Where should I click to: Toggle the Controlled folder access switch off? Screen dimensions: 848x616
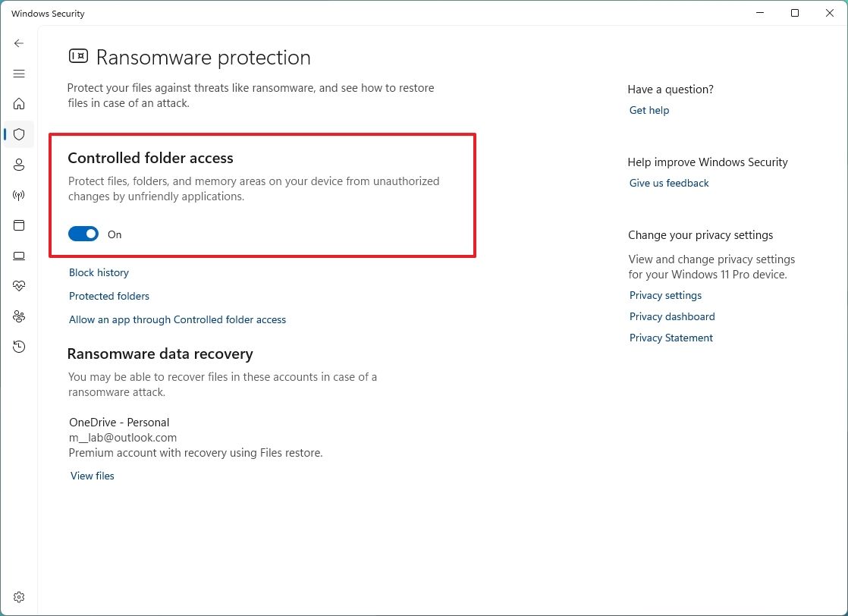(83, 234)
